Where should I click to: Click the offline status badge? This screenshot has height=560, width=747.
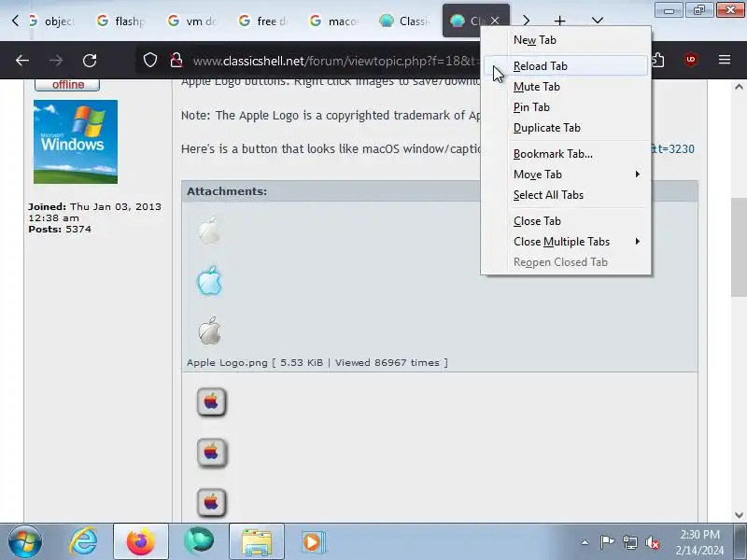(67, 85)
